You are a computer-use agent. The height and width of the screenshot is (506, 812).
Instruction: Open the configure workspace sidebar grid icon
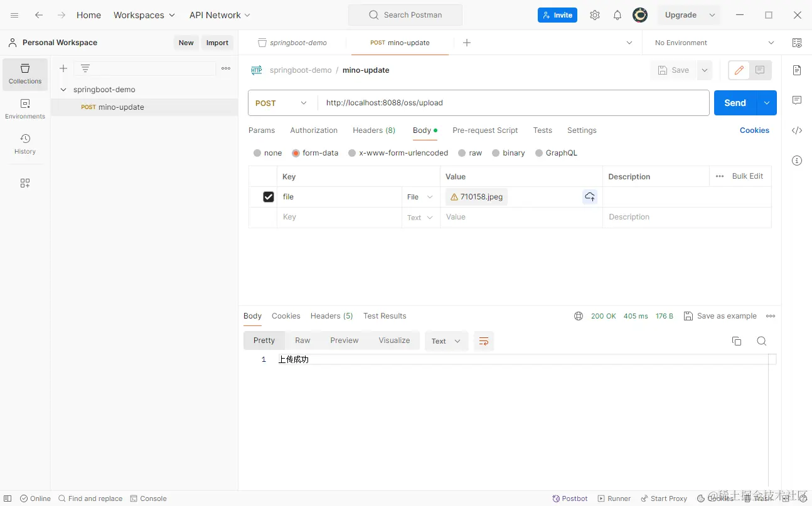click(25, 183)
